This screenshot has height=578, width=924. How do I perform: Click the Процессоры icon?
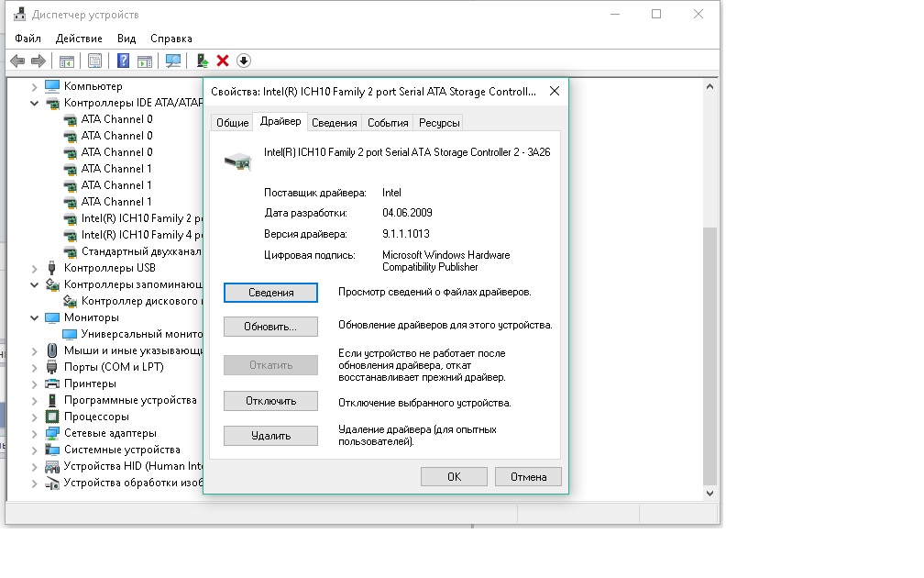point(52,417)
